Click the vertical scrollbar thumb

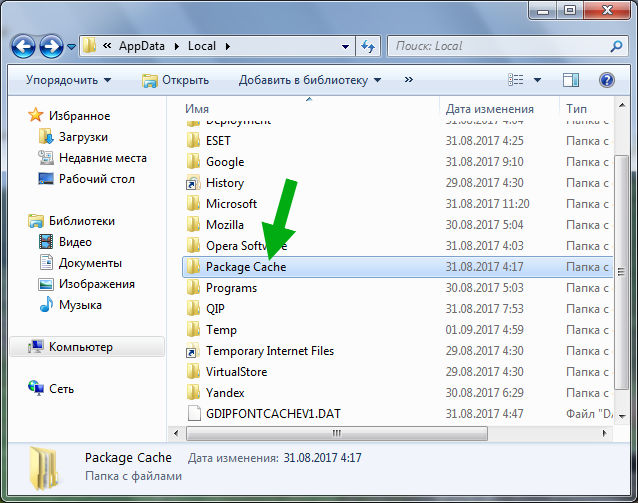point(621,272)
